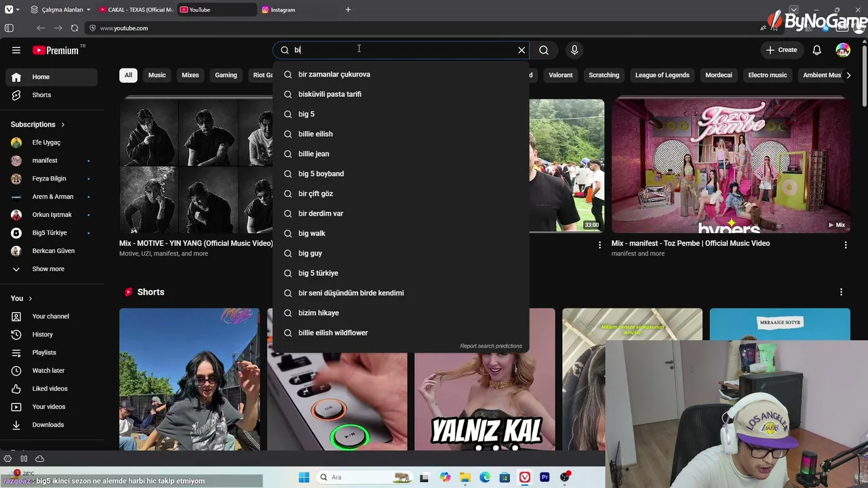Clear the search box with the X
The height and width of the screenshot is (488, 868).
click(521, 50)
